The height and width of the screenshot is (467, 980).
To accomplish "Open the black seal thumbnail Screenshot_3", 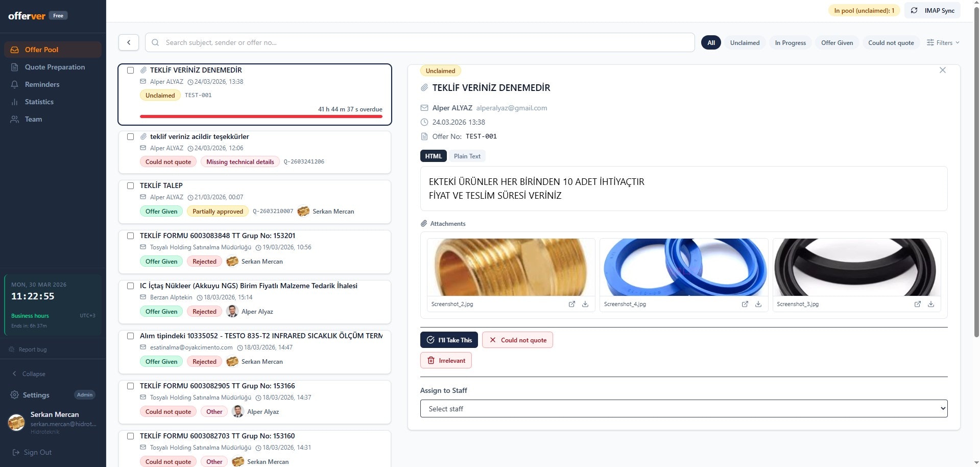I will 856,267.
